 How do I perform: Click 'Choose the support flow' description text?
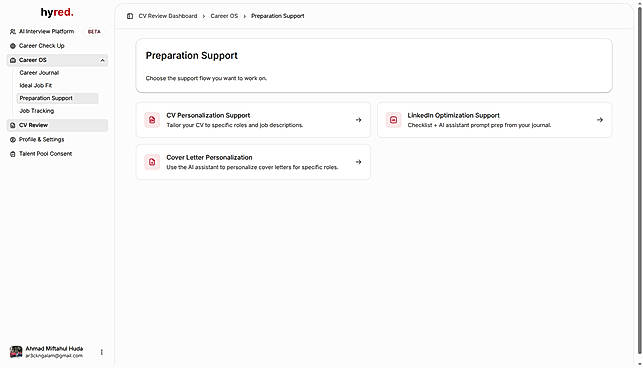coord(206,78)
